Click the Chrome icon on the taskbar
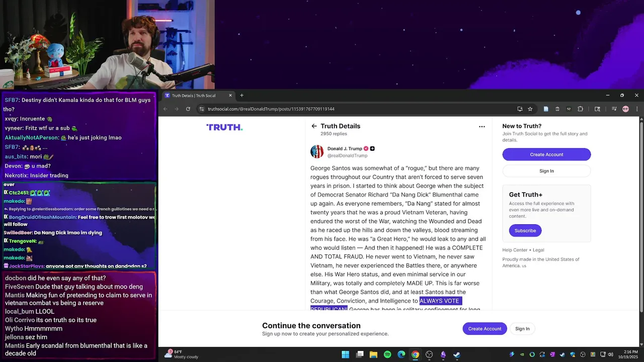This screenshot has height=362, width=644. (x=415, y=354)
